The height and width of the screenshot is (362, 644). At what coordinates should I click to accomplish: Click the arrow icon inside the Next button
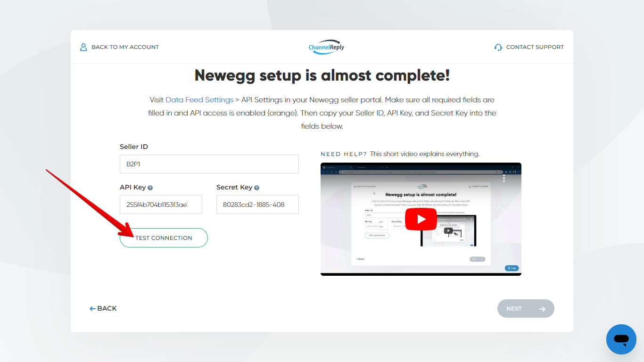point(542,309)
